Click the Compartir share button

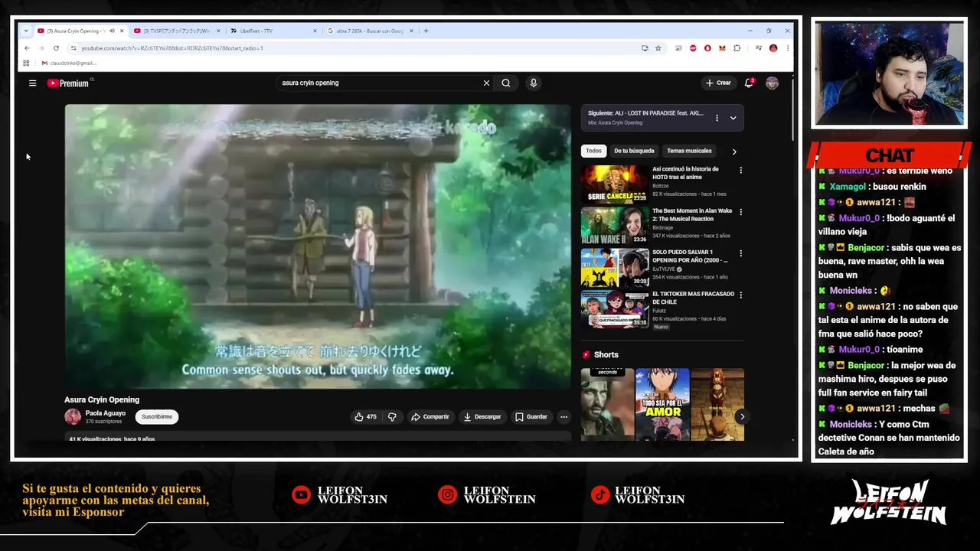430,416
